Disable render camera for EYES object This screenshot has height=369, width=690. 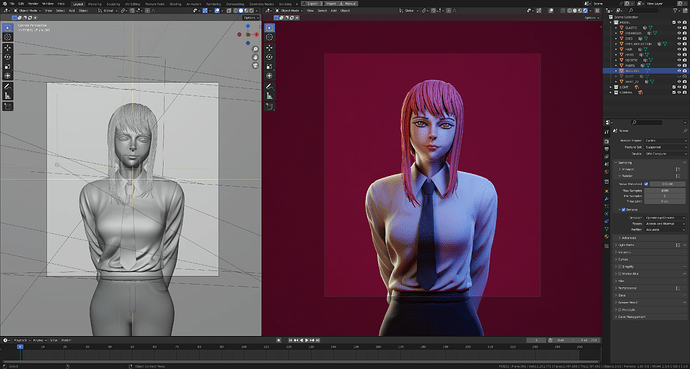click(685, 39)
